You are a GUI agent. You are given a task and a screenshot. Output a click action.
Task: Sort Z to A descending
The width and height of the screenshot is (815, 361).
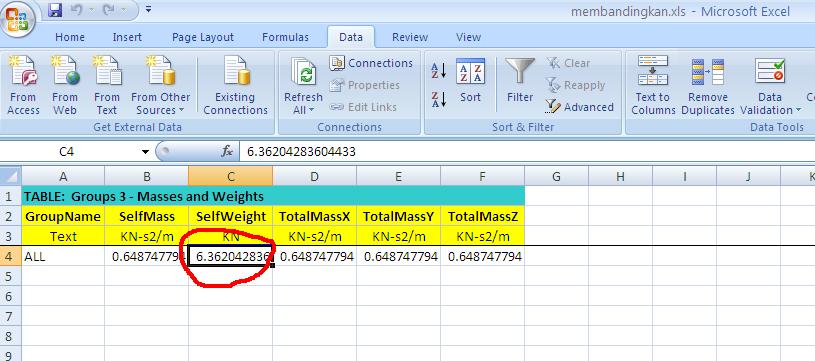coord(439,99)
